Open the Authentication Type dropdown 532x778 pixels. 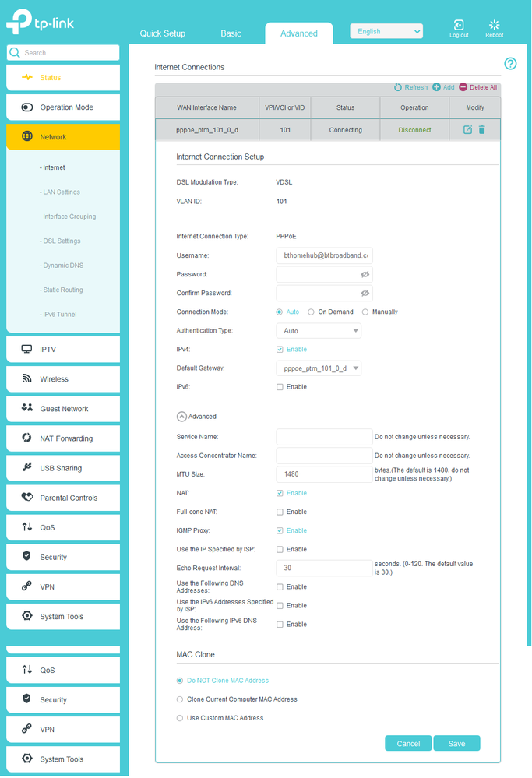[x=319, y=331]
